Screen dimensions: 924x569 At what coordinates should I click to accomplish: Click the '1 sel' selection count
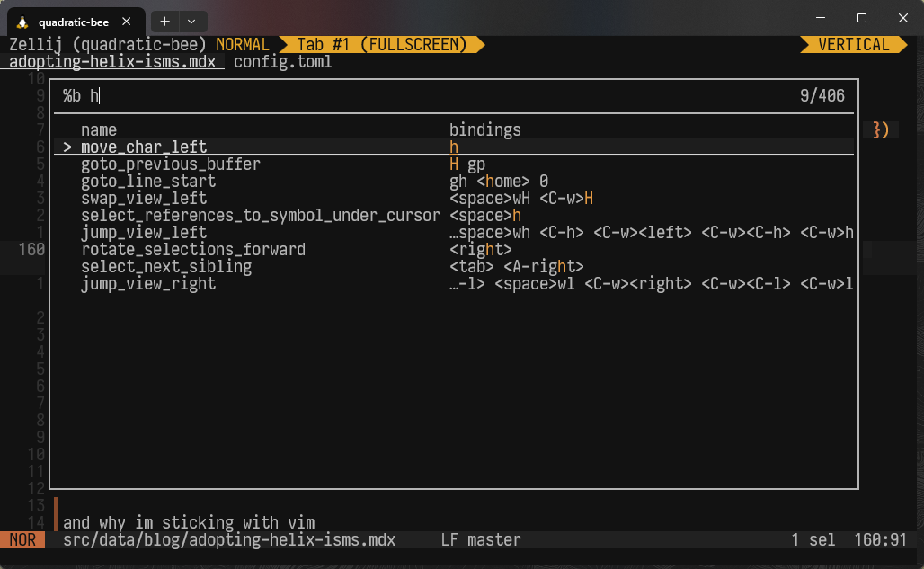[813, 539]
